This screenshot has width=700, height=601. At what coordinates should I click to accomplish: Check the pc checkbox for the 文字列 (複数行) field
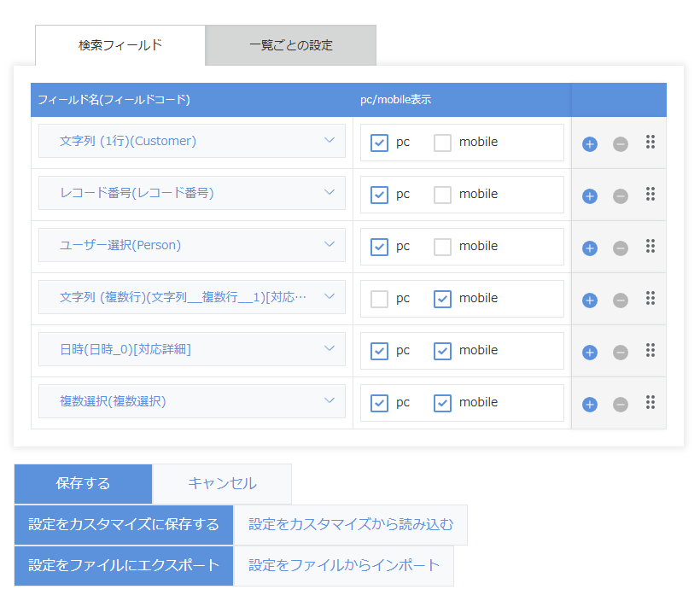[x=380, y=299]
